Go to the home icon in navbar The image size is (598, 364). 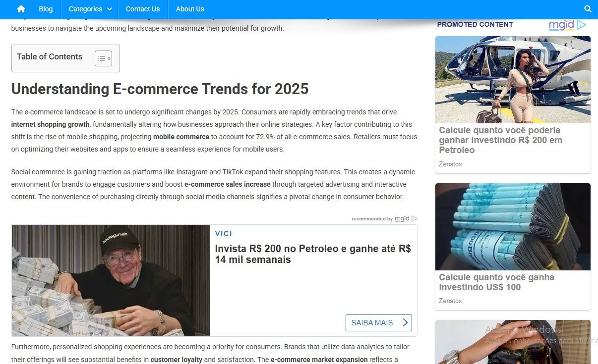(x=21, y=9)
